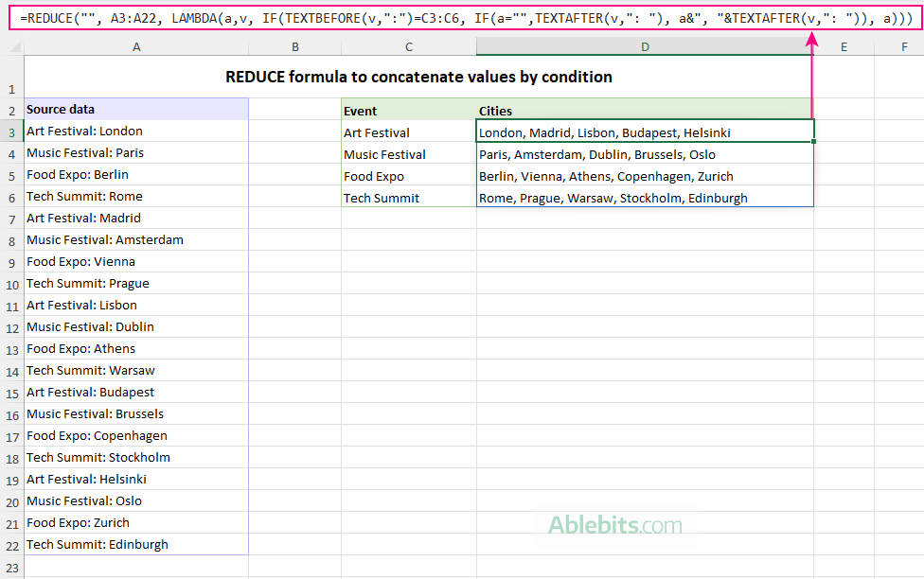Select the cell listing Berlin, Vienna, Athens cities
The height and width of the screenshot is (579, 924).
[x=645, y=175]
